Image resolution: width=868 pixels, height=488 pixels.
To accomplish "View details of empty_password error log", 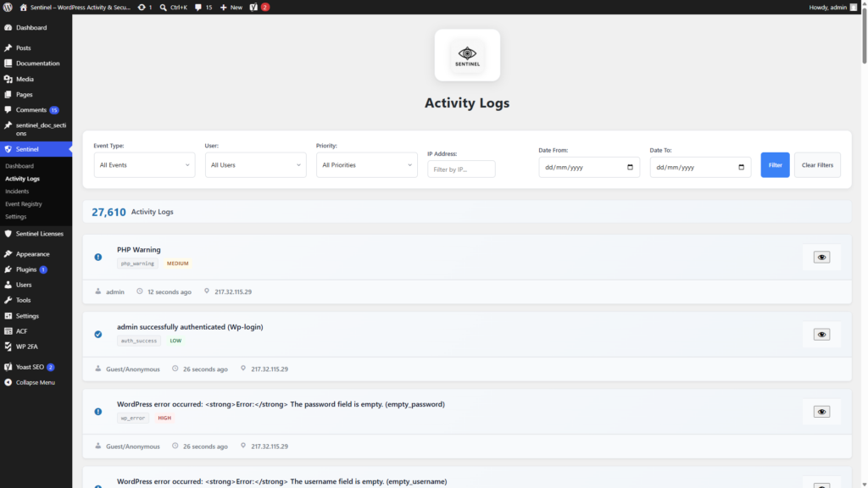I will 821,413.
